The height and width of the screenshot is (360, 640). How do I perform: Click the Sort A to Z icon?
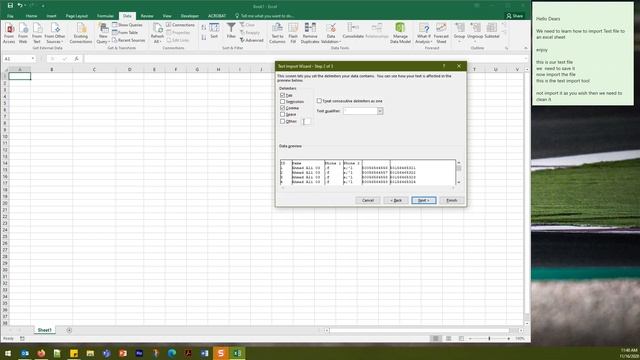[x=203, y=27]
